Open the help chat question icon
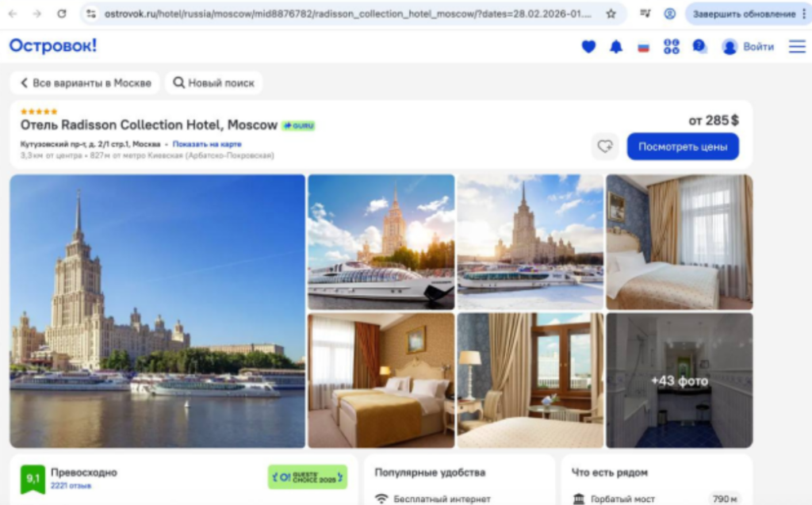The width and height of the screenshot is (812, 505). point(699,46)
